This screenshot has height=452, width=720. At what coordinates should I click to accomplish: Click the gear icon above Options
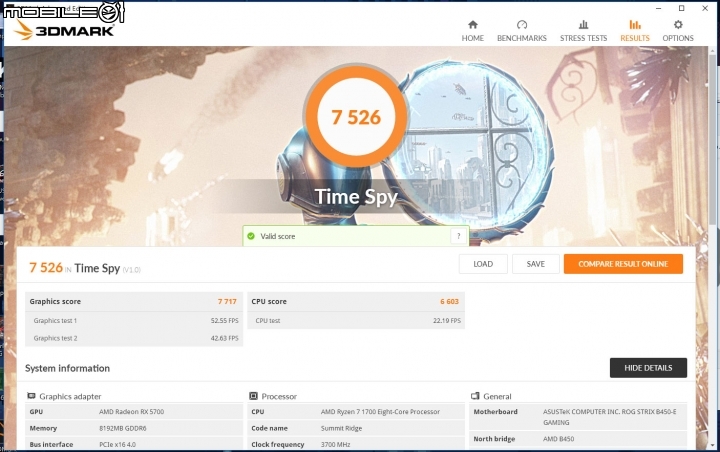tap(678, 24)
